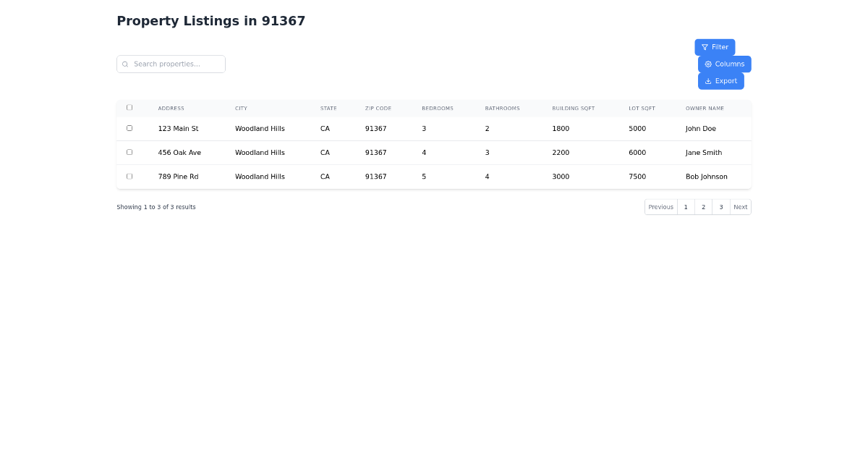Export the property listings
This screenshot has width=868, height=456.
720,80
